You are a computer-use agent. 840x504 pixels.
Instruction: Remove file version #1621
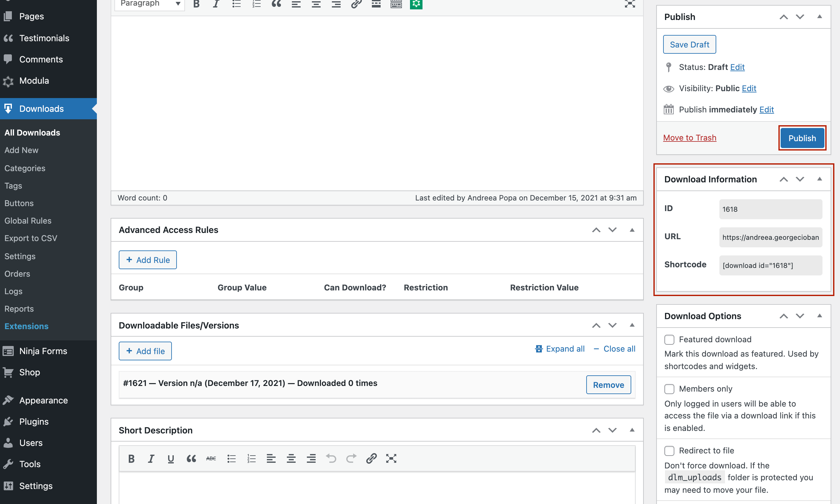pos(608,385)
